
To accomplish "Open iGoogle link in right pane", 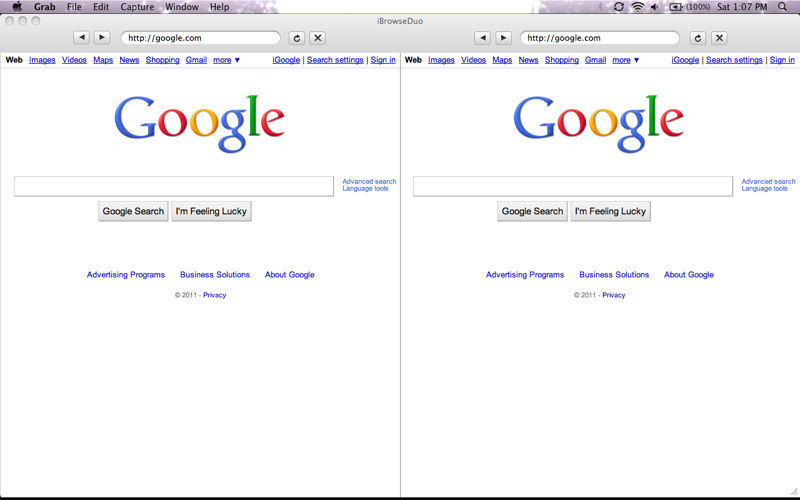I will click(685, 60).
